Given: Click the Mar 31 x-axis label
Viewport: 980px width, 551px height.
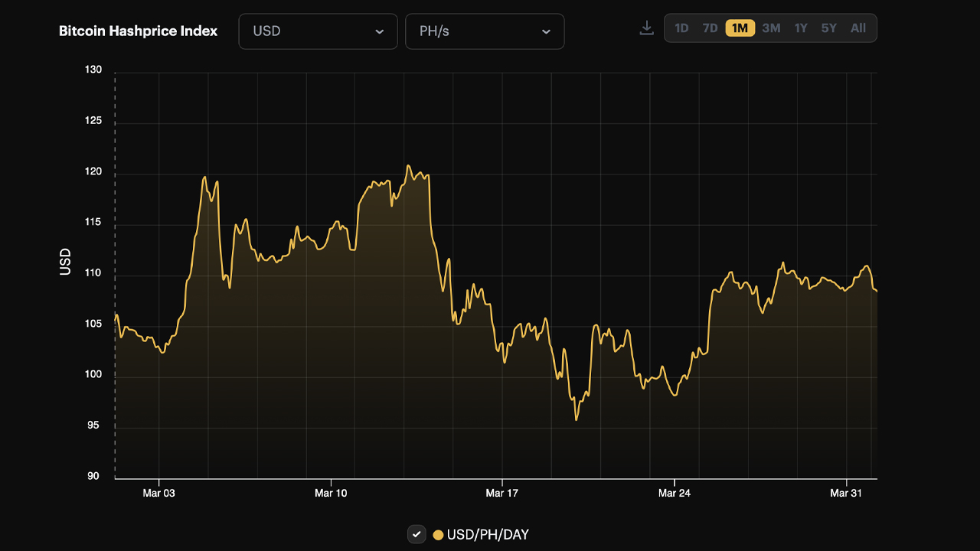Looking at the screenshot, I should [x=846, y=494].
